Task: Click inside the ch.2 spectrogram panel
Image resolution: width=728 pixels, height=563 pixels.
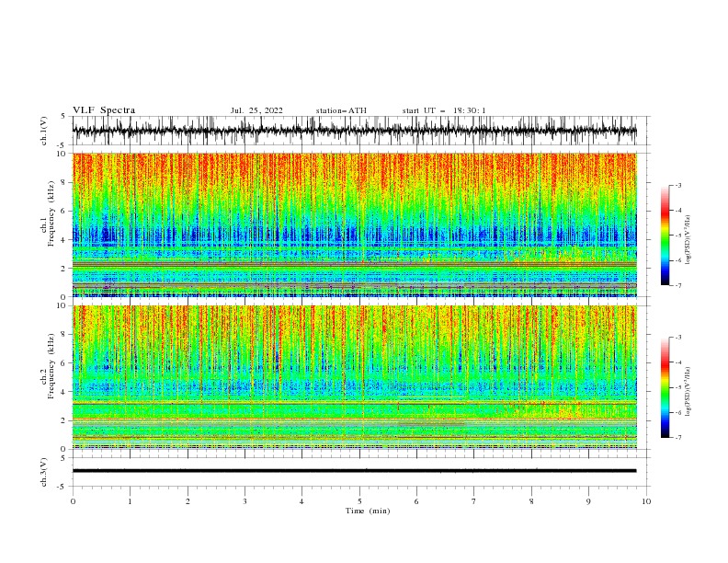Action: point(354,377)
